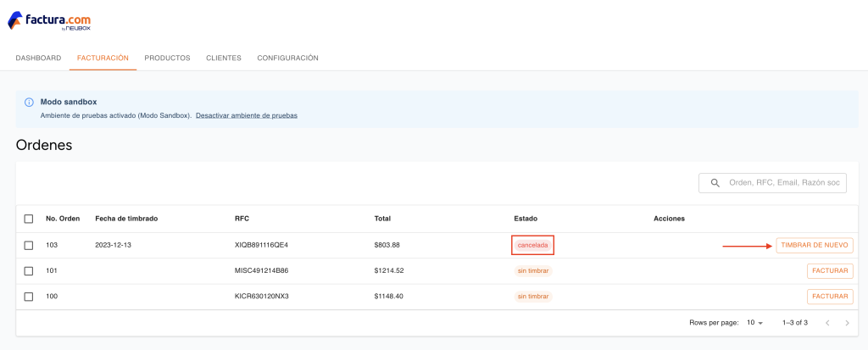Click sin timbrar badge of order 100
Viewport: 868px width, 350px height.
[x=533, y=297]
